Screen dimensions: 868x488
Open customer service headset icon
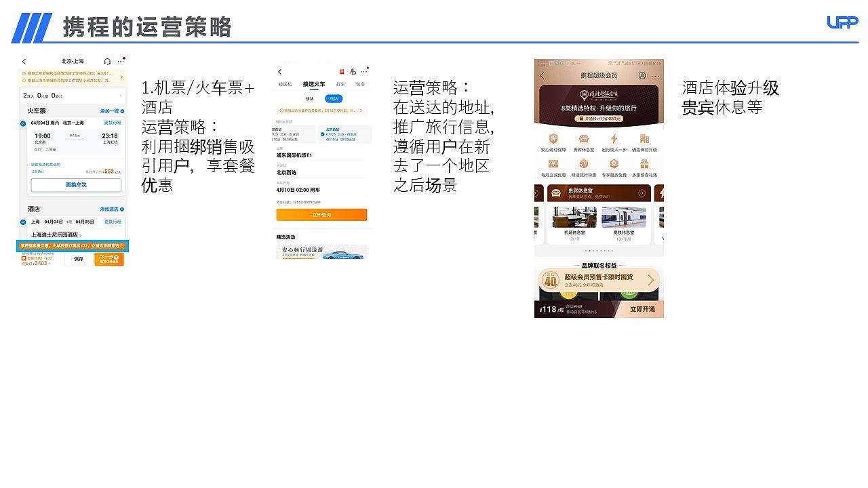pos(107,62)
